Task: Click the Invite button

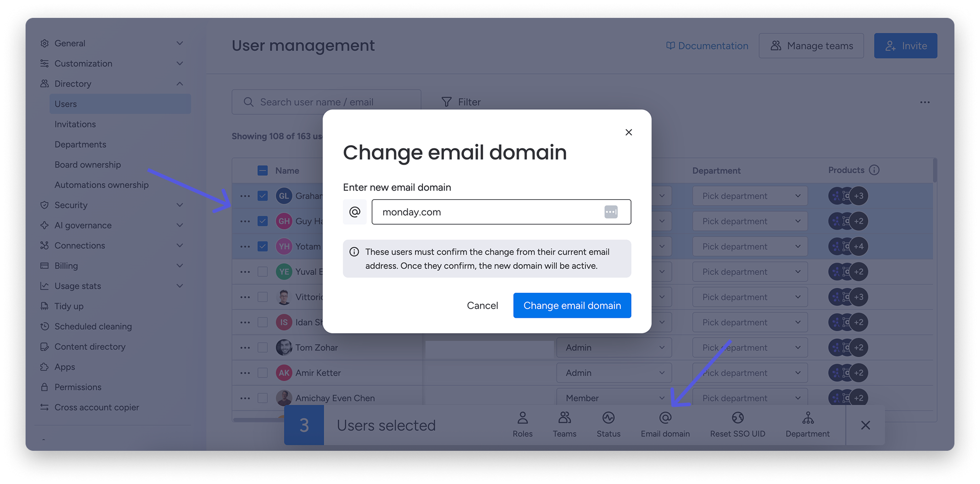Action: point(906,46)
